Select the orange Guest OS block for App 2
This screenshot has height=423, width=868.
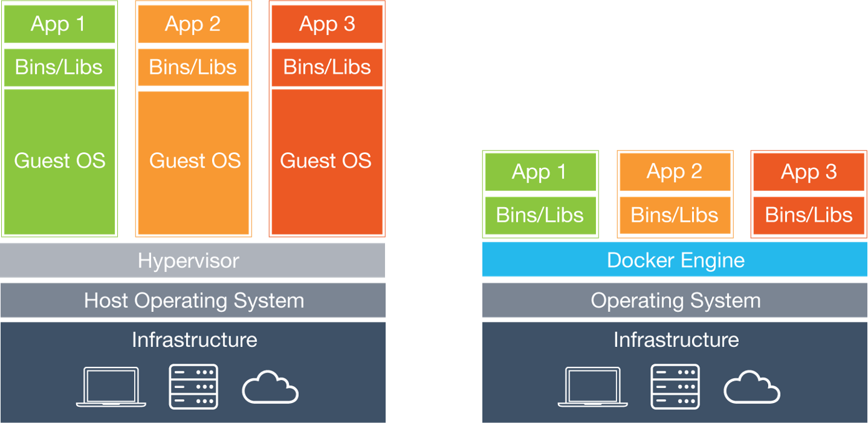point(193,161)
